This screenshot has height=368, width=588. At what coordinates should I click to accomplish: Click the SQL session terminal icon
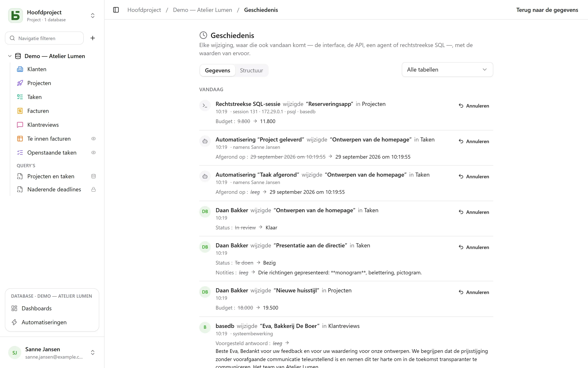(x=205, y=106)
